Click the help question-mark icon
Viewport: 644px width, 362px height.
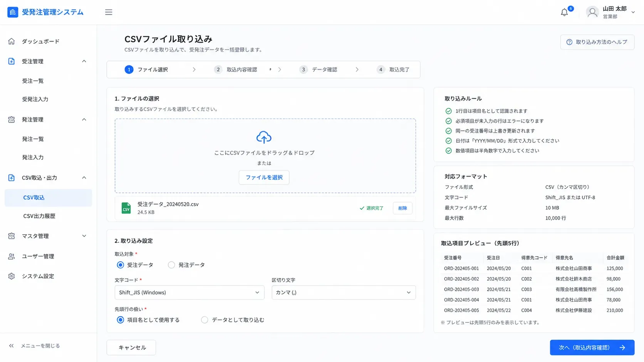[569, 42]
